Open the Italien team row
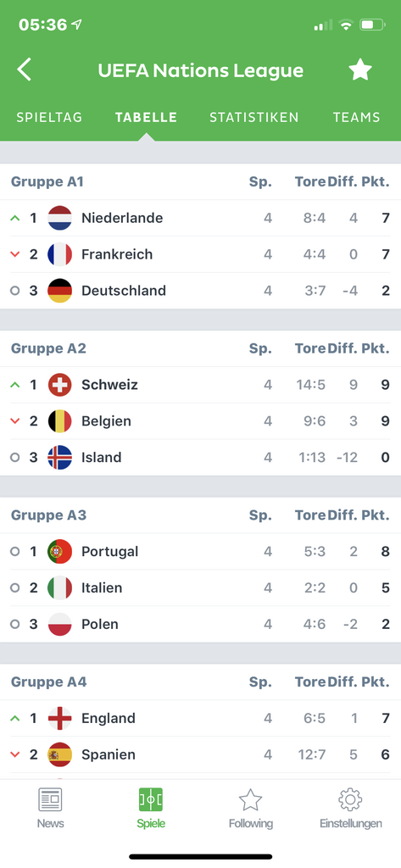The image size is (401, 868). [200, 588]
